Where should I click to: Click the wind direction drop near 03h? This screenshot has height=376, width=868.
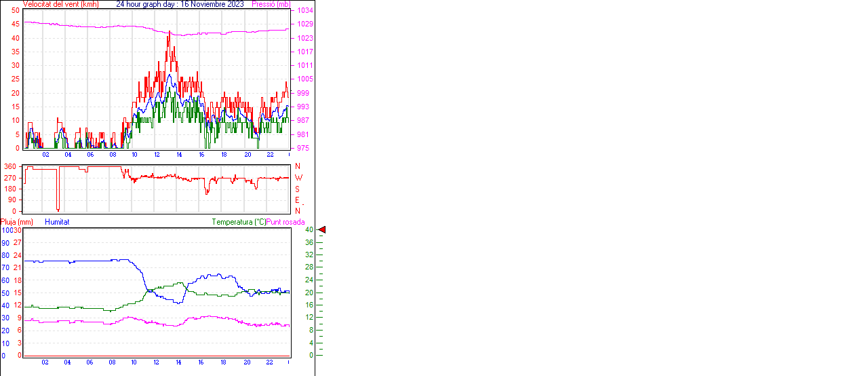coord(58,209)
